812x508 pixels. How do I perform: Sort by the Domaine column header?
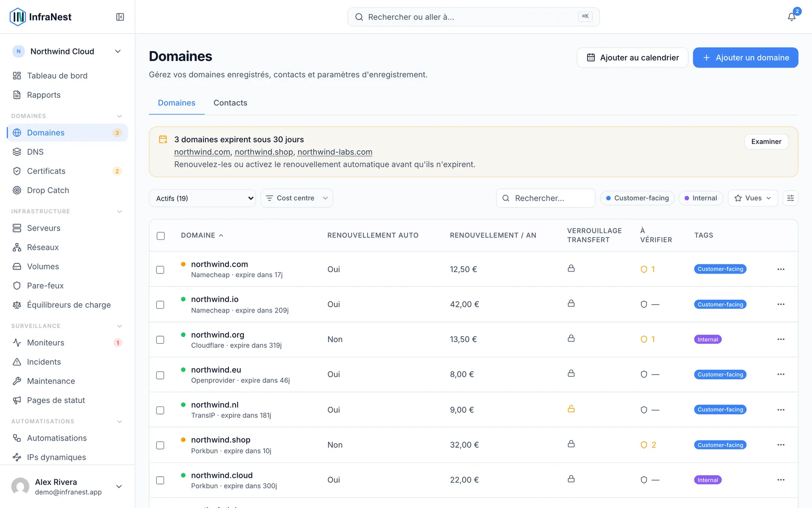(x=202, y=235)
